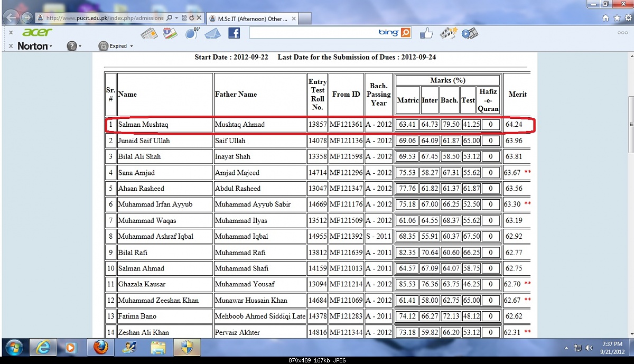The image size is (634, 364).
Task: Launch Firefox from the Windows taskbar
Action: [x=101, y=348]
